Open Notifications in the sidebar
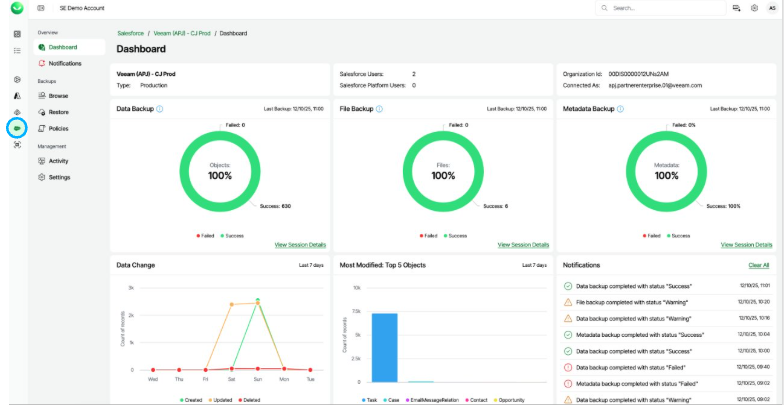This screenshot has height=405, width=784. 65,63
